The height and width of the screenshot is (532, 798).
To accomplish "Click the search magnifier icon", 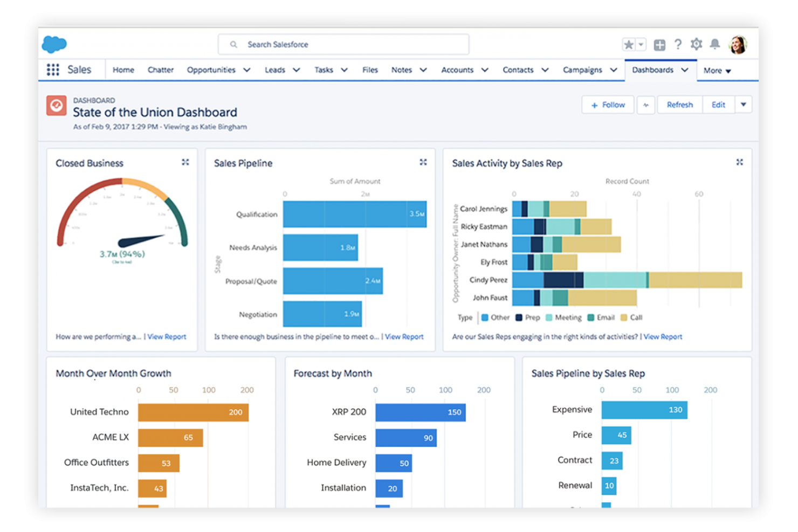I will click(x=233, y=44).
